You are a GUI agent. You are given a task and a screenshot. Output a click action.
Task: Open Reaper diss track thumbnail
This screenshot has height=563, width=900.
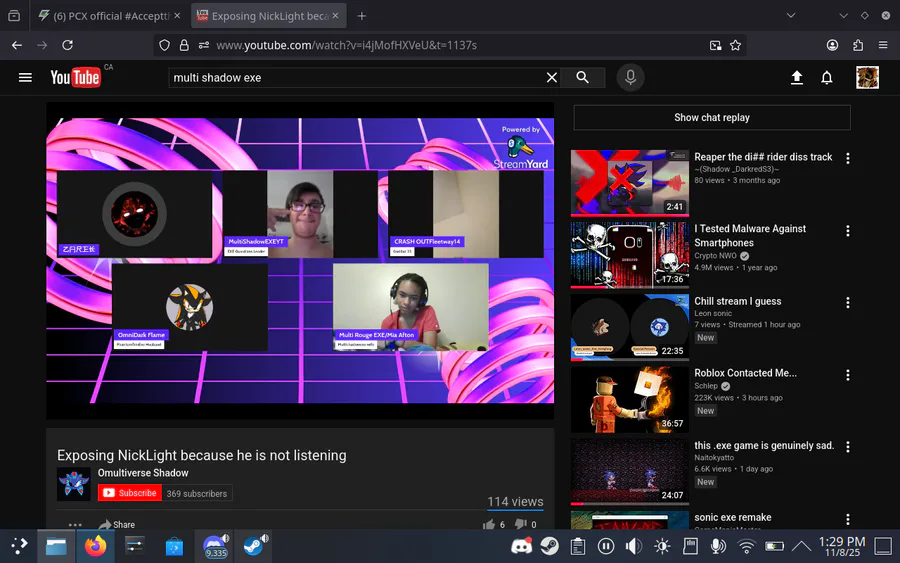click(630, 183)
